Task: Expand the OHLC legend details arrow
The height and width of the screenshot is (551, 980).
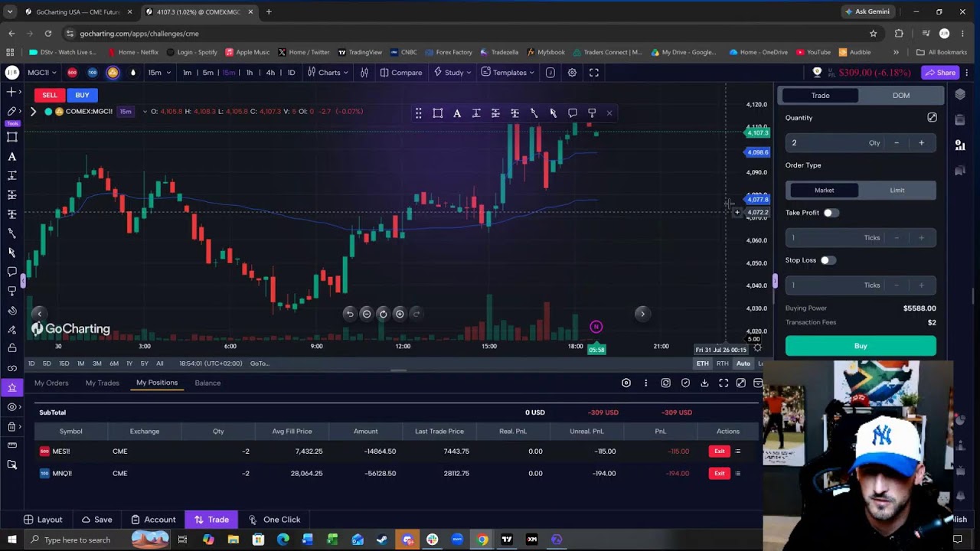Action: 143,112
